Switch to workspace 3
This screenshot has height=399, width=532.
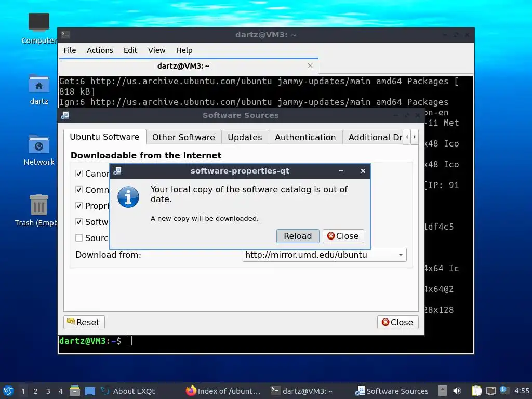(x=48, y=391)
